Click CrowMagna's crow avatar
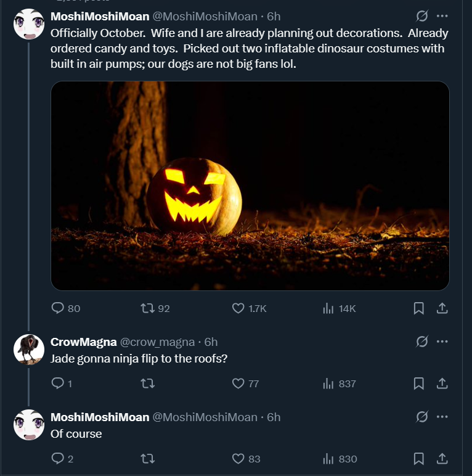This screenshot has height=476, width=472. click(28, 350)
